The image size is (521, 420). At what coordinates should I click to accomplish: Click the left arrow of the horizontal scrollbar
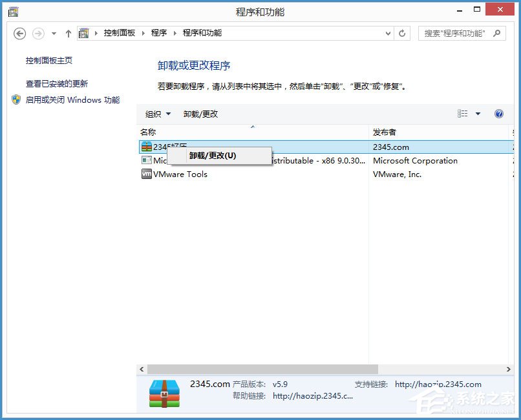coord(141,369)
